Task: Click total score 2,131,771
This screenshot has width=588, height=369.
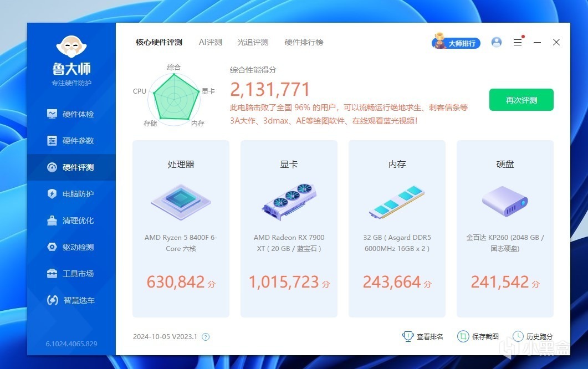Action: click(270, 90)
